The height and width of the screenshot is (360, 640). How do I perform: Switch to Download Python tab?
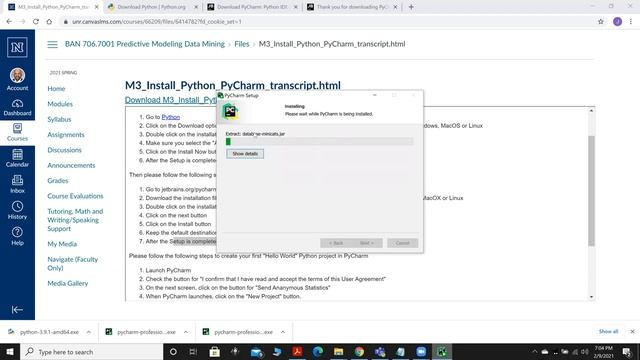click(x=151, y=7)
